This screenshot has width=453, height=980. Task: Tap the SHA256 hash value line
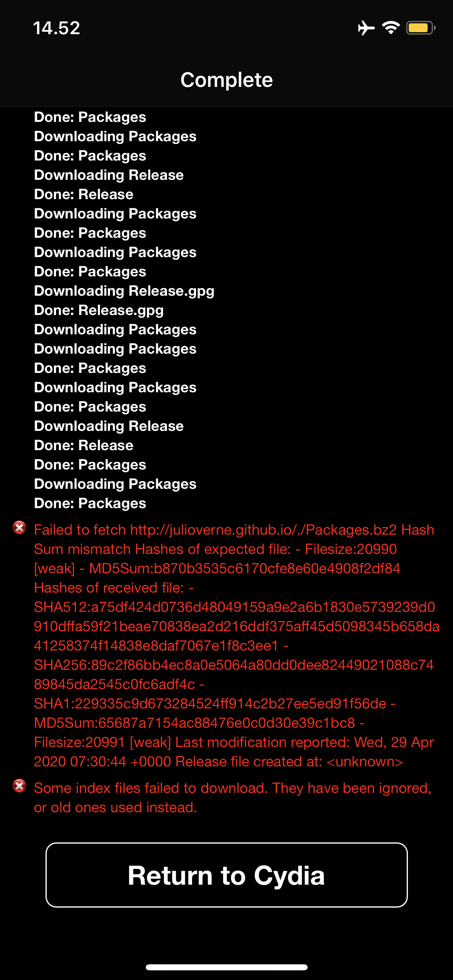234,665
